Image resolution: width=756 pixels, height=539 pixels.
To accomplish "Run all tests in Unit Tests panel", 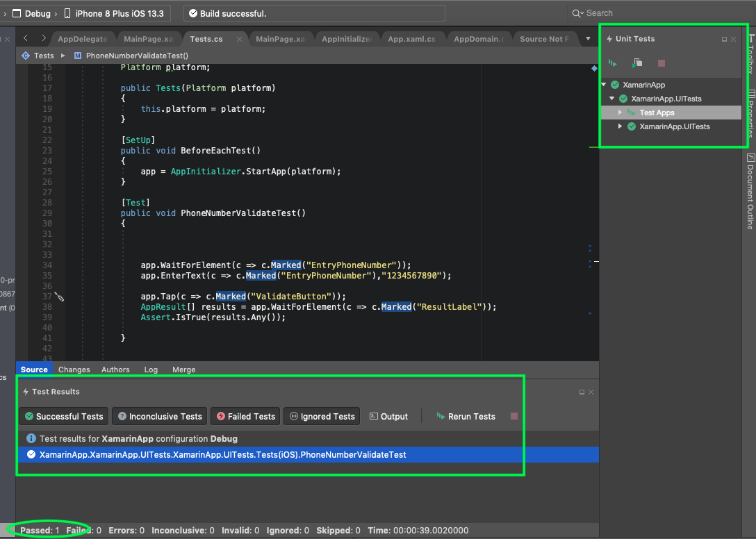I will pos(612,63).
